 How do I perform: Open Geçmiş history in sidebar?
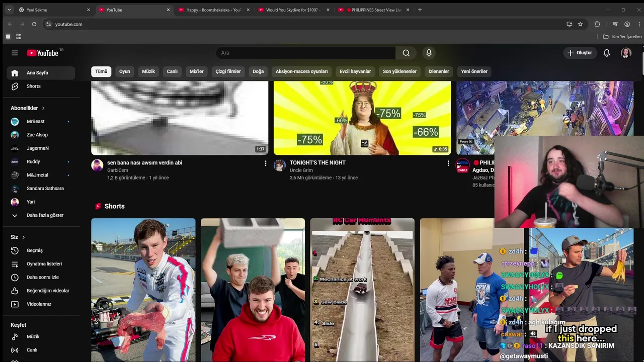(41, 250)
